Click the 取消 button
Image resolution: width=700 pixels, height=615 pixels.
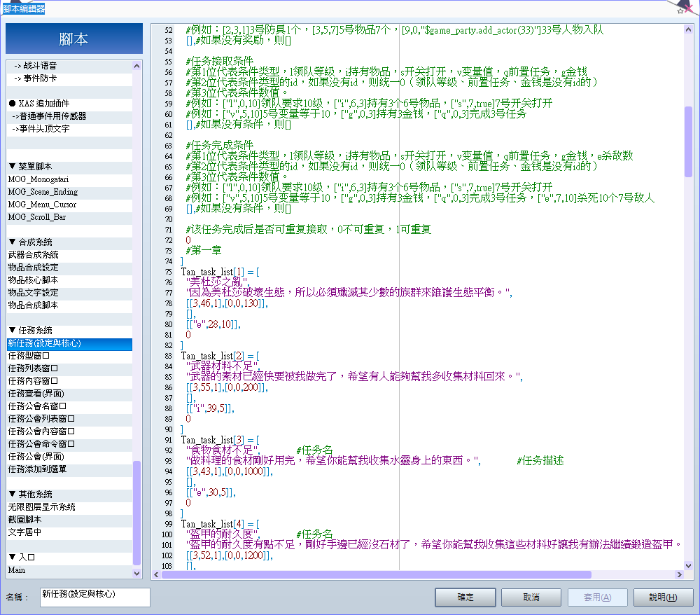(531, 597)
